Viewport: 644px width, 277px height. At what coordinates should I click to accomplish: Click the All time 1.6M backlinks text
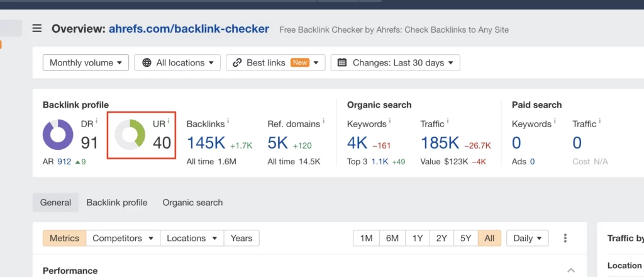(211, 162)
